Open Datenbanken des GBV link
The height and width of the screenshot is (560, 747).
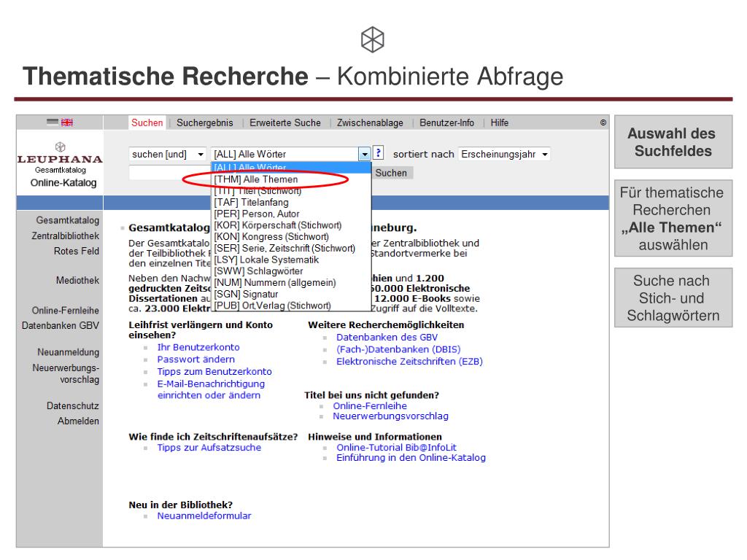[x=387, y=337]
